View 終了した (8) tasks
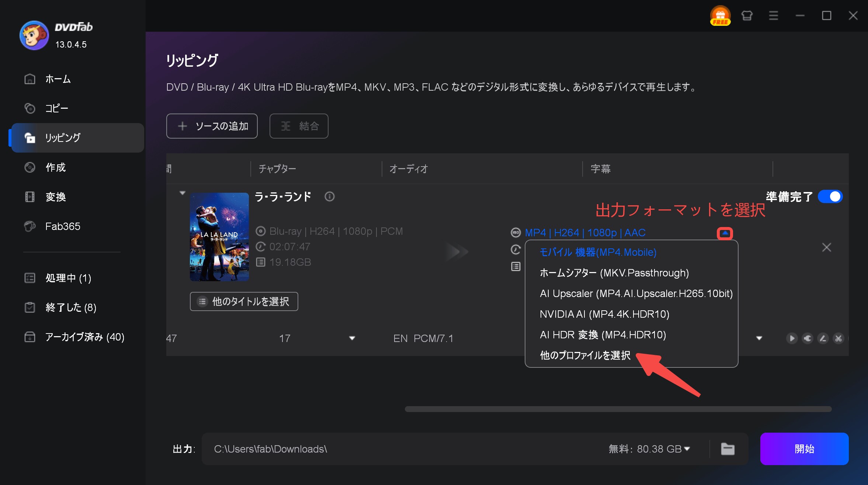The width and height of the screenshot is (868, 485). click(x=77, y=307)
